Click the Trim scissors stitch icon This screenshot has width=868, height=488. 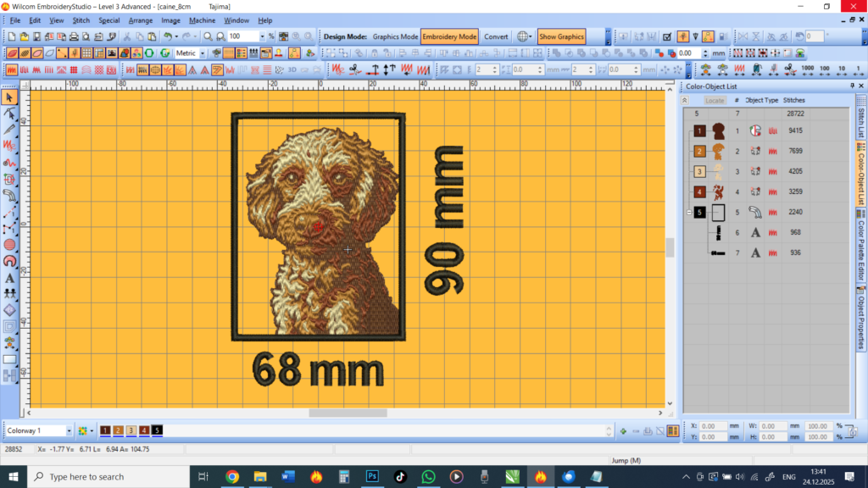(x=355, y=69)
